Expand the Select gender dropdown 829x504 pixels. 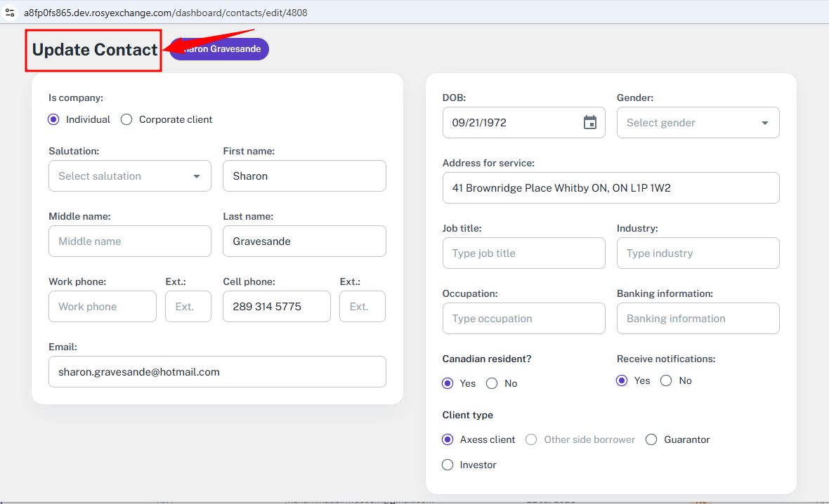coord(698,123)
